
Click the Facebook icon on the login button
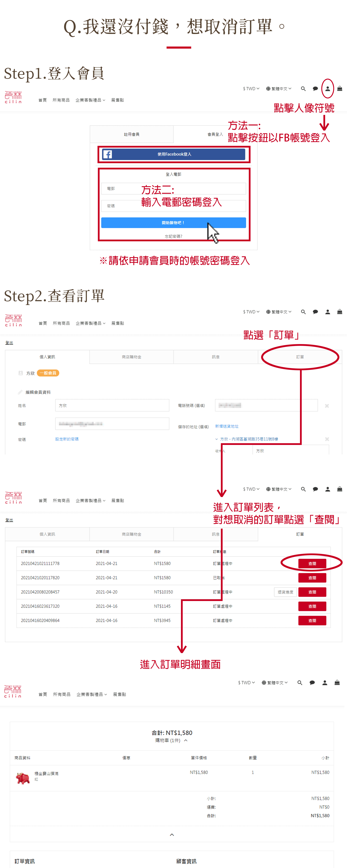(x=108, y=154)
